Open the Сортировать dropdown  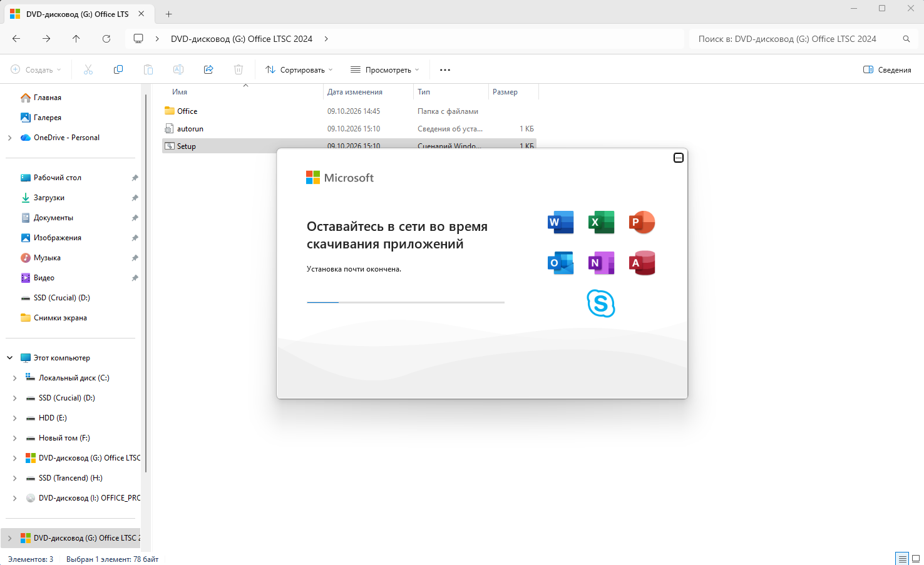click(299, 69)
